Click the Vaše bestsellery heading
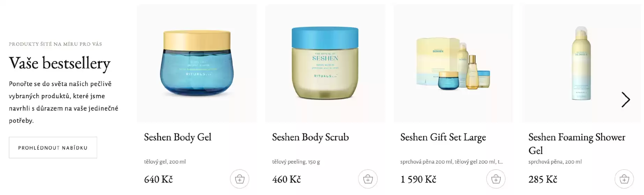This screenshot has height=195, width=644. [x=60, y=63]
